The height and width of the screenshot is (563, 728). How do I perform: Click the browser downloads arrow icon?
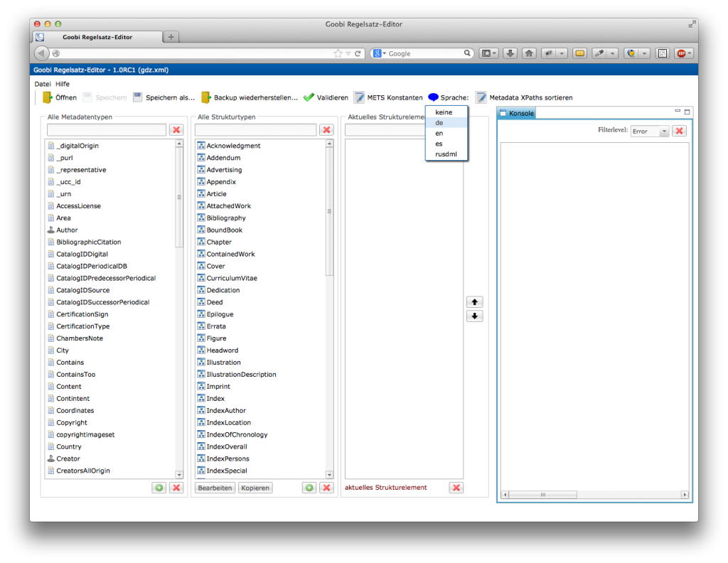510,53
